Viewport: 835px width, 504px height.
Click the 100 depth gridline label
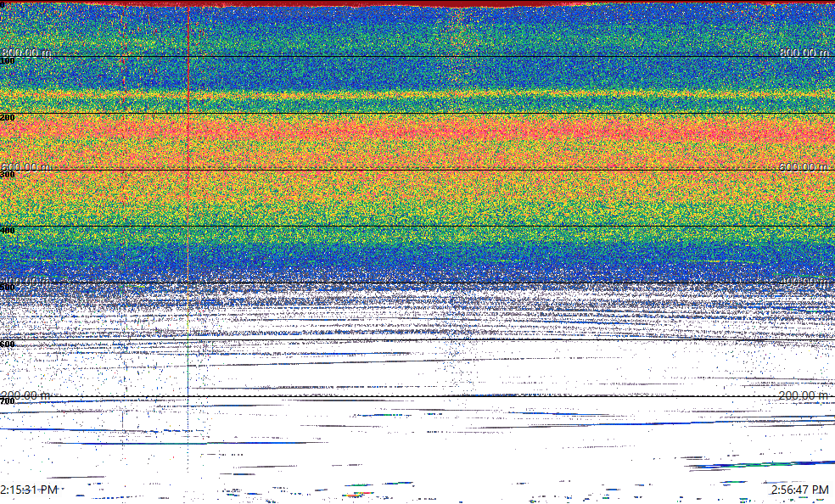8,61
